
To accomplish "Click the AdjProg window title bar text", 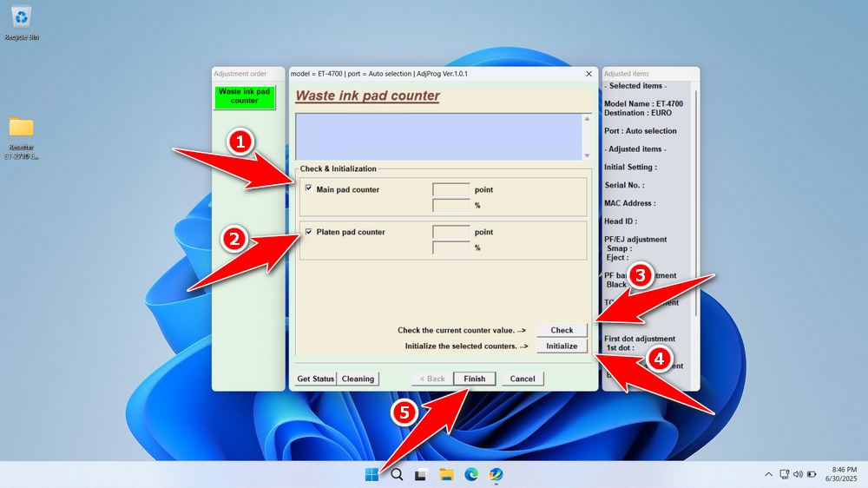I will [379, 74].
